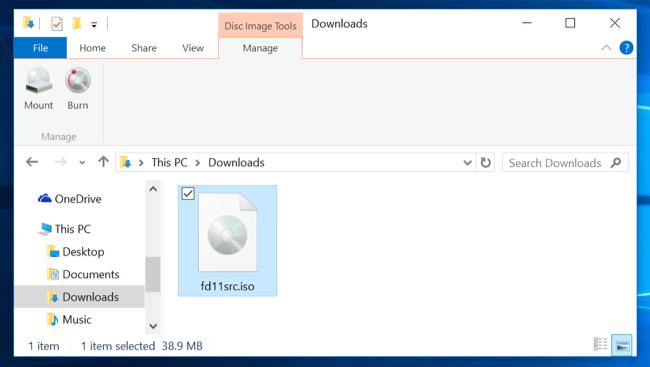
Task: Minimize the Downloads window
Action: coord(527,23)
